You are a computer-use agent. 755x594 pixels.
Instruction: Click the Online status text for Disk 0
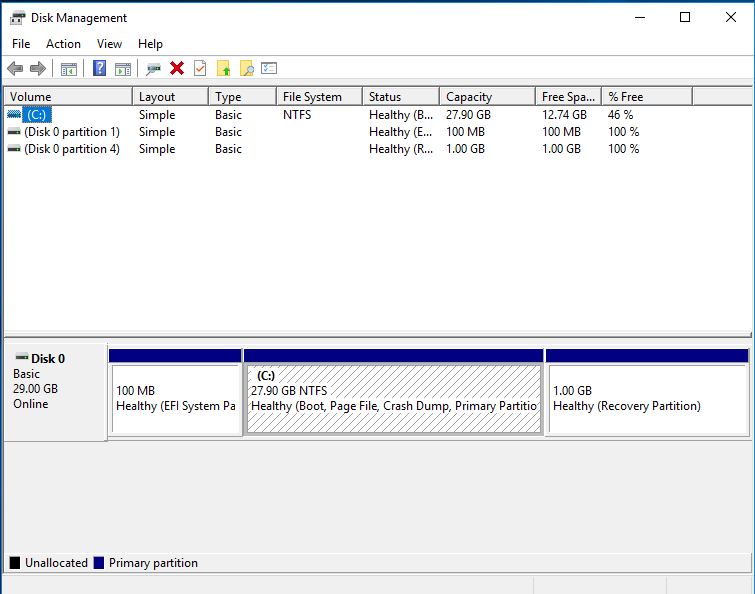point(30,404)
